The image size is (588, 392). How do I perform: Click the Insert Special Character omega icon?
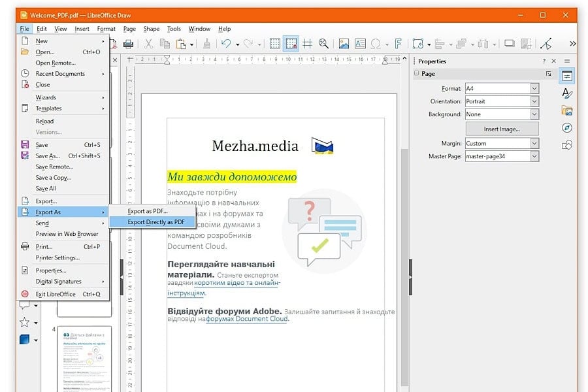tap(376, 44)
